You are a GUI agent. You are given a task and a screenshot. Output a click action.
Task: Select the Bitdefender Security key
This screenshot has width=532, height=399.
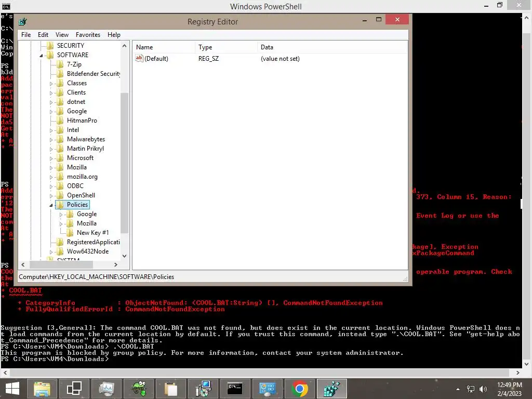[x=94, y=74]
